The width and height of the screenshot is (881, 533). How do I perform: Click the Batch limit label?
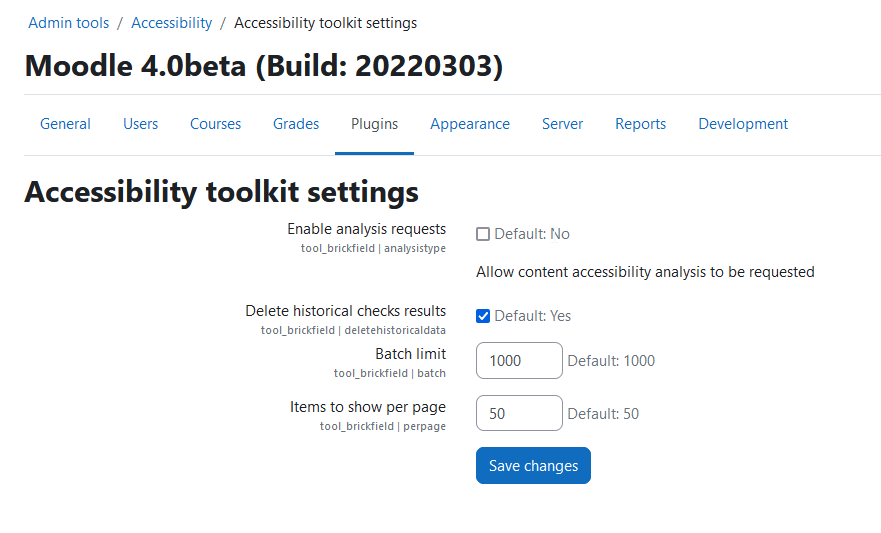pos(411,354)
